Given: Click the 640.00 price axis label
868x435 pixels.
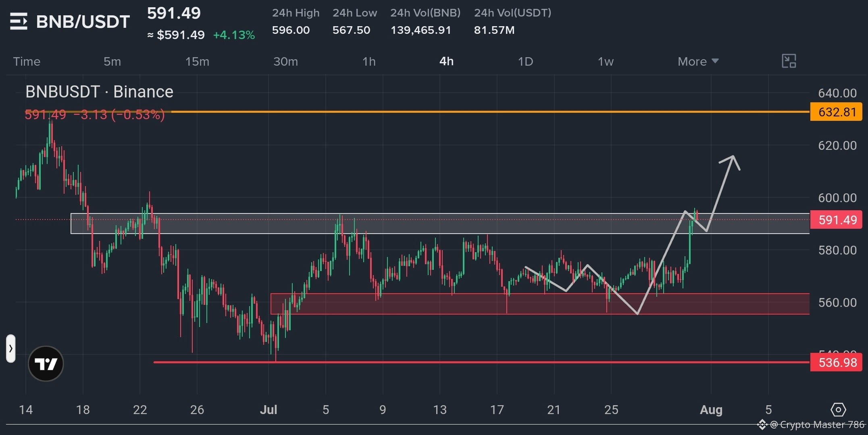Looking at the screenshot, I should (837, 93).
